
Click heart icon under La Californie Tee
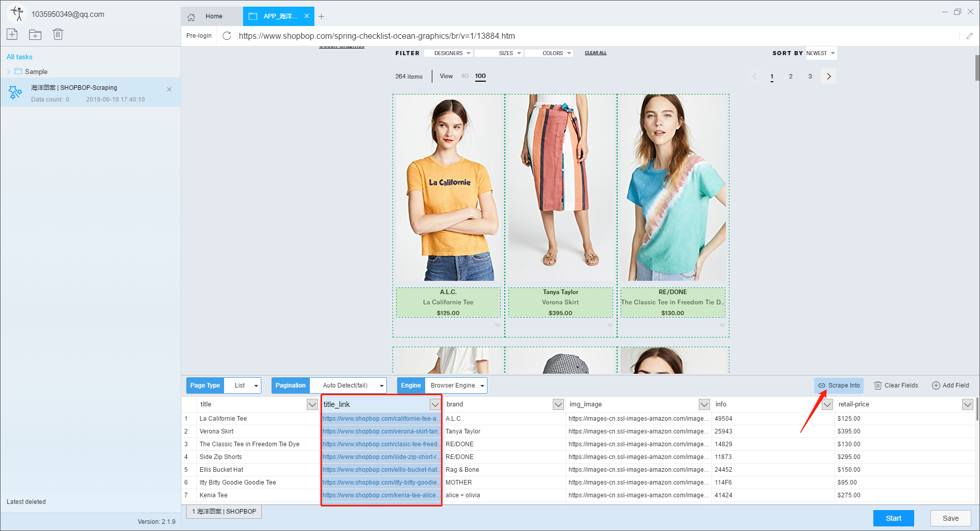pyautogui.click(x=498, y=325)
